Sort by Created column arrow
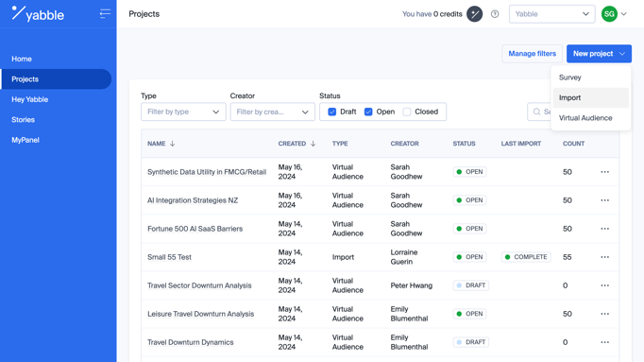Image resolution: width=644 pixels, height=362 pixels. 313,144
